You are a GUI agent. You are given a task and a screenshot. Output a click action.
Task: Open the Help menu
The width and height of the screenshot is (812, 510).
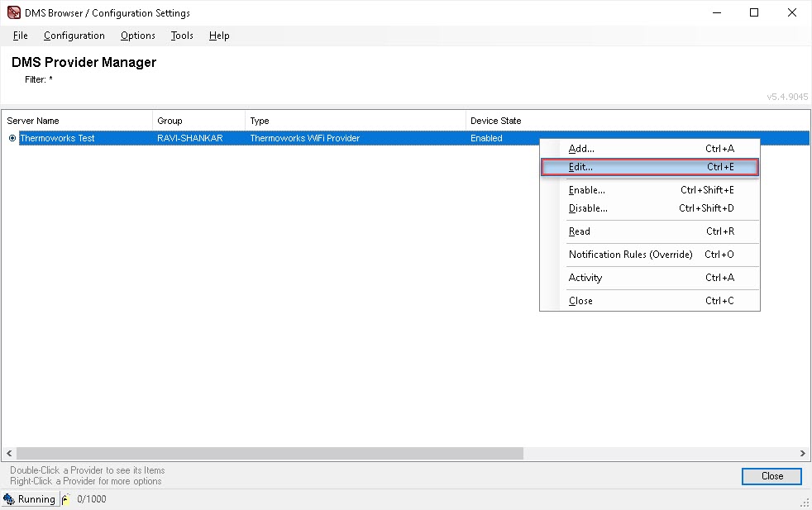[218, 36]
